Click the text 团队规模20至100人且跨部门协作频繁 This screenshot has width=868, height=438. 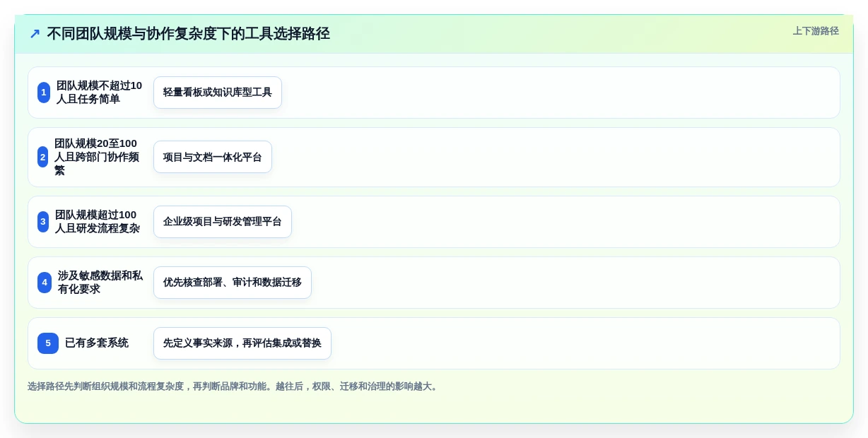pyautogui.click(x=98, y=157)
